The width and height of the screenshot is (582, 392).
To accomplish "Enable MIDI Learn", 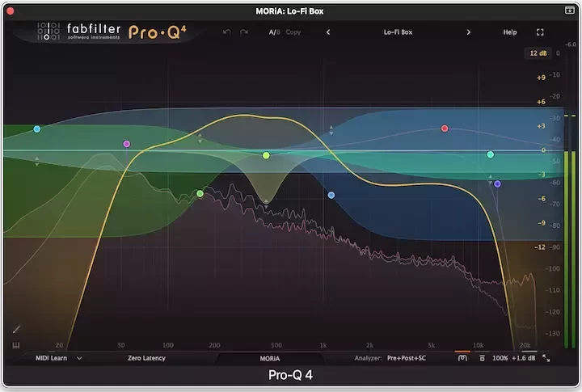I will pos(51,358).
